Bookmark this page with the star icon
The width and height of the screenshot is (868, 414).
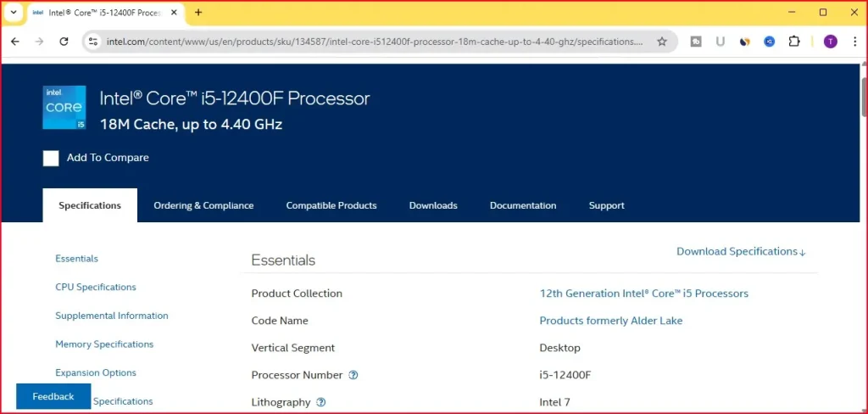pyautogui.click(x=662, y=42)
